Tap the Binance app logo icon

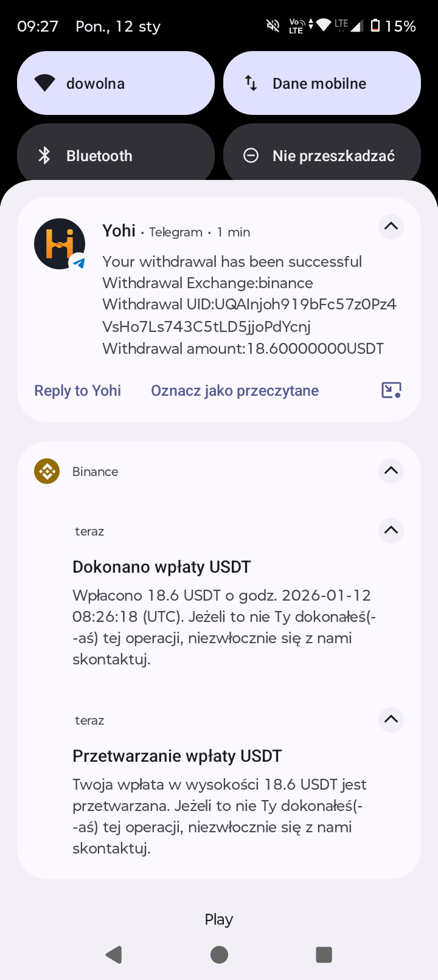[47, 471]
